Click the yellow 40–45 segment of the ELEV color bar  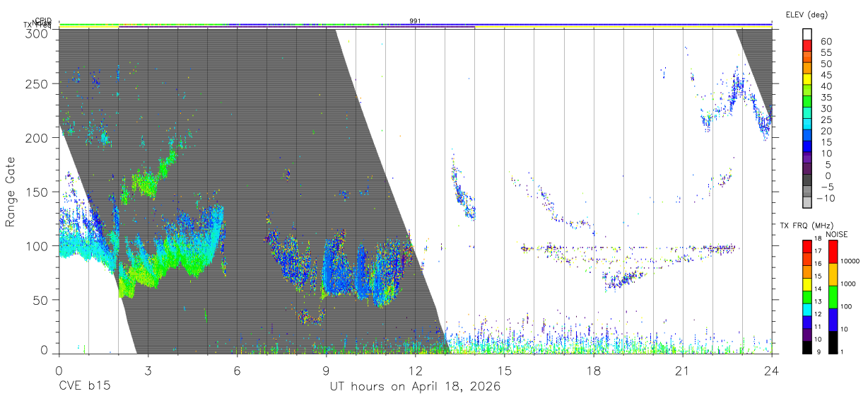click(x=807, y=80)
